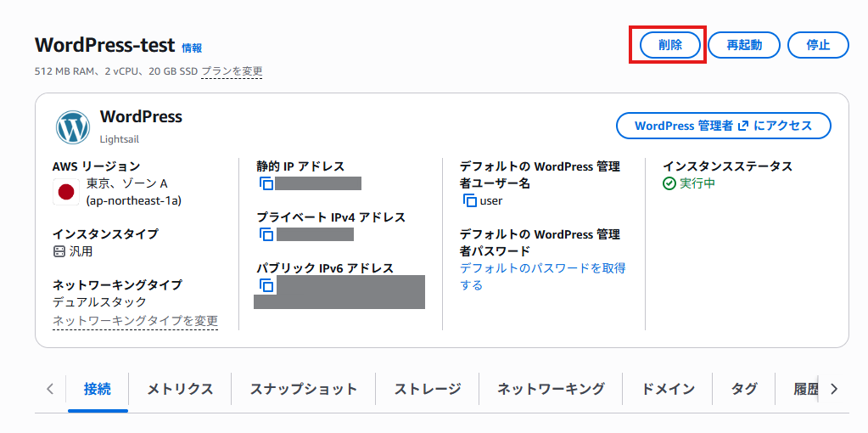Image resolution: width=868 pixels, height=433 pixels.
Task: Click the Japan flag region icon
Action: pyautogui.click(x=66, y=192)
